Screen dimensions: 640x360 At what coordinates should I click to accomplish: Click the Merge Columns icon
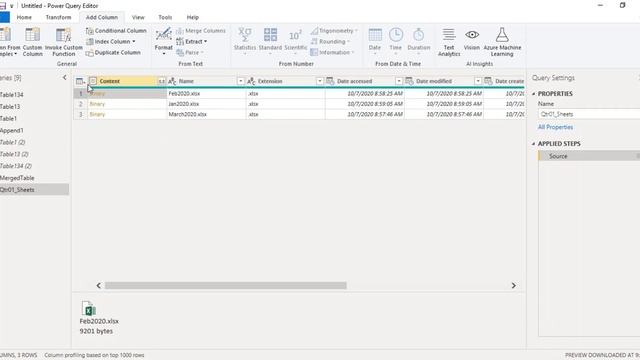(x=180, y=31)
